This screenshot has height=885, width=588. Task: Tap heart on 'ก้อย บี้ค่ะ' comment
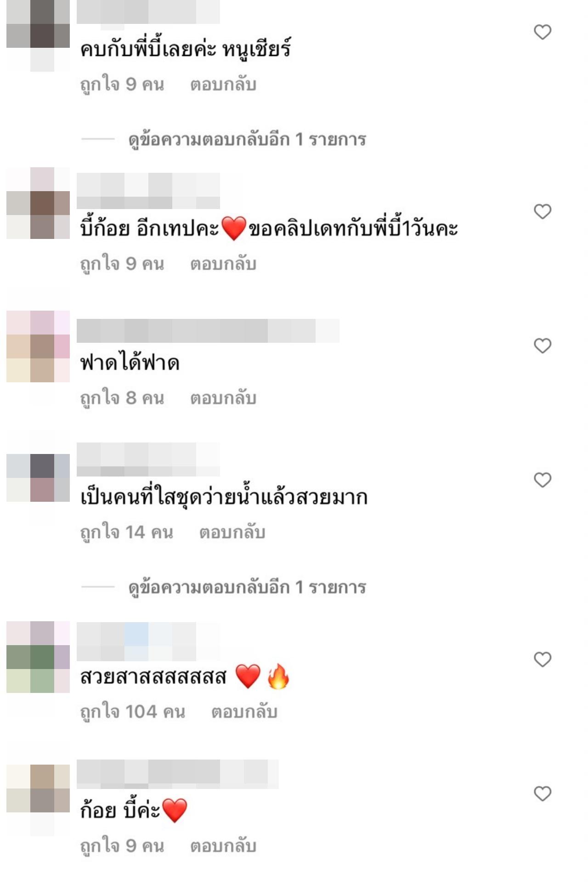click(543, 794)
